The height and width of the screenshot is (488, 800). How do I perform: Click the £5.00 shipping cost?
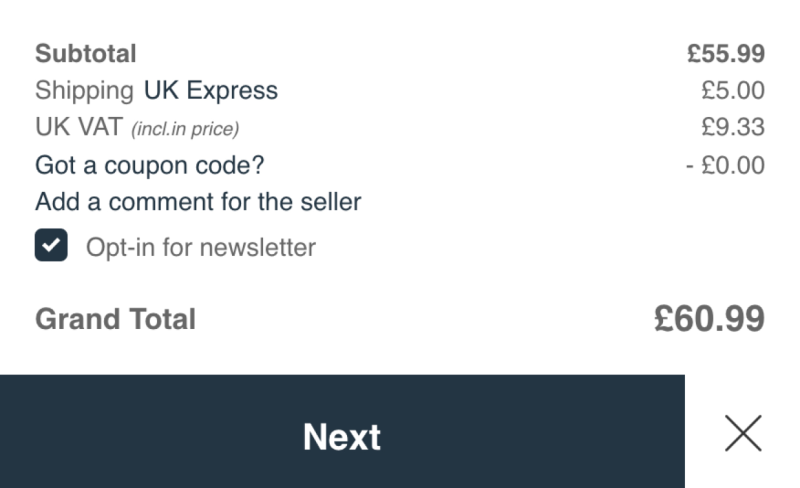[733, 90]
